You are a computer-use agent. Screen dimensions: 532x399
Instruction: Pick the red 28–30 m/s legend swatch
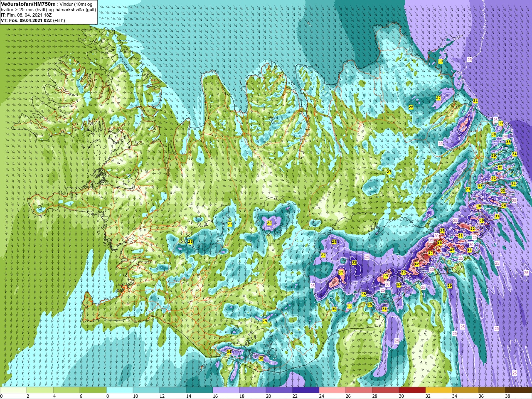(386, 390)
